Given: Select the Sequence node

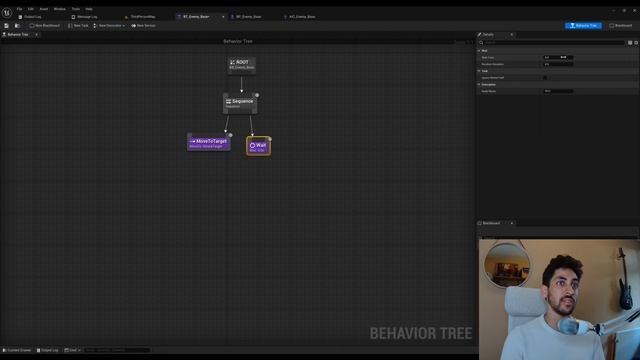Looking at the screenshot, I should click(x=240, y=103).
